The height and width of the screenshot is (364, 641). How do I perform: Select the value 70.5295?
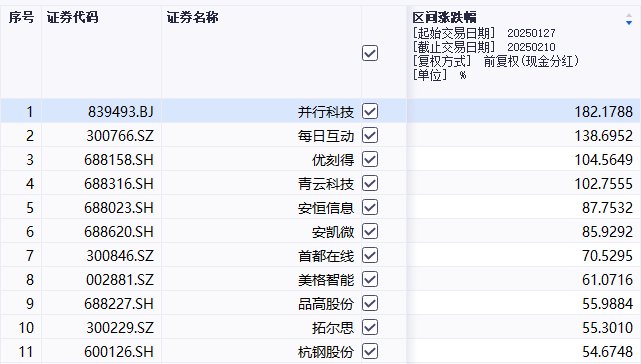[x=607, y=256]
